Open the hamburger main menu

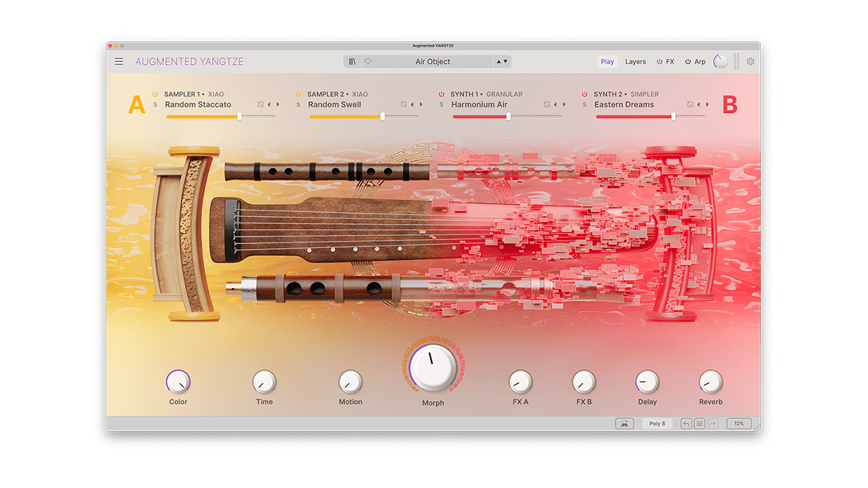click(119, 62)
